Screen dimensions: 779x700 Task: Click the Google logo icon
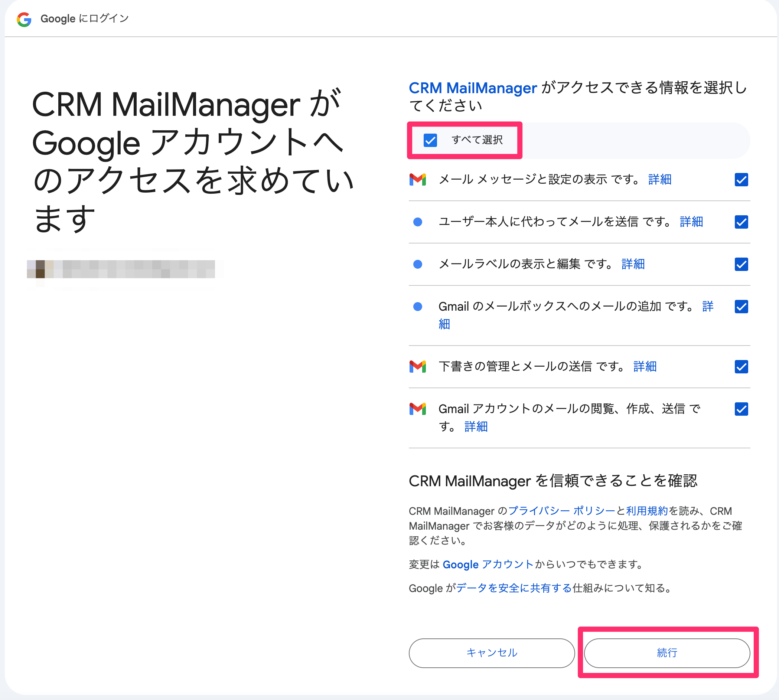click(x=24, y=19)
